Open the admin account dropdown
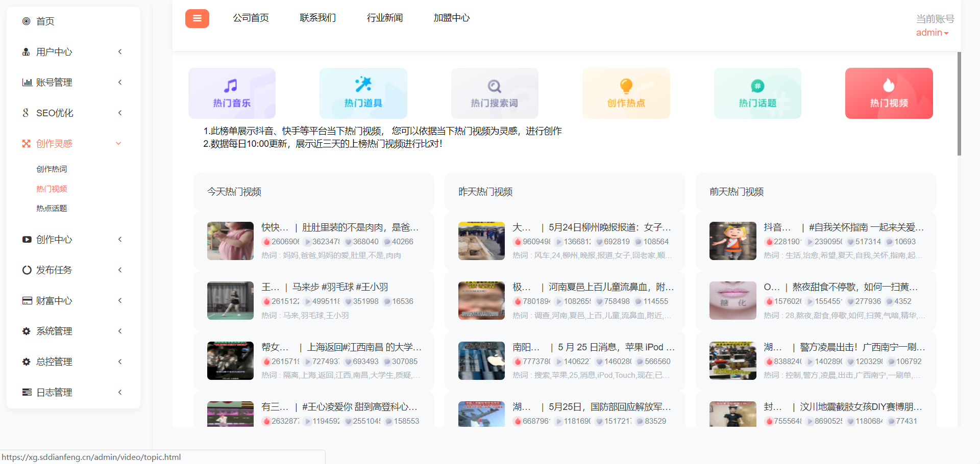The width and height of the screenshot is (980, 464). click(x=932, y=33)
